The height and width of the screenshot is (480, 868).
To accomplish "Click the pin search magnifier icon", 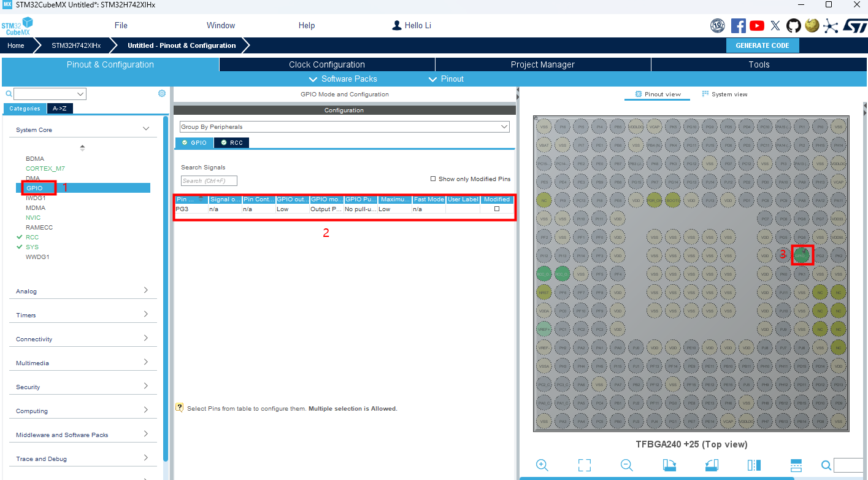I will pos(826,465).
